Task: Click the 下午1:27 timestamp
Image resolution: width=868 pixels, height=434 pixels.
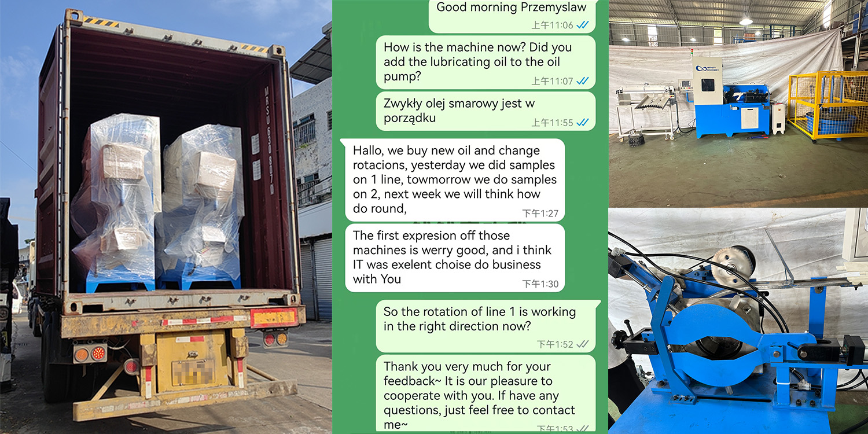Action: 540,214
